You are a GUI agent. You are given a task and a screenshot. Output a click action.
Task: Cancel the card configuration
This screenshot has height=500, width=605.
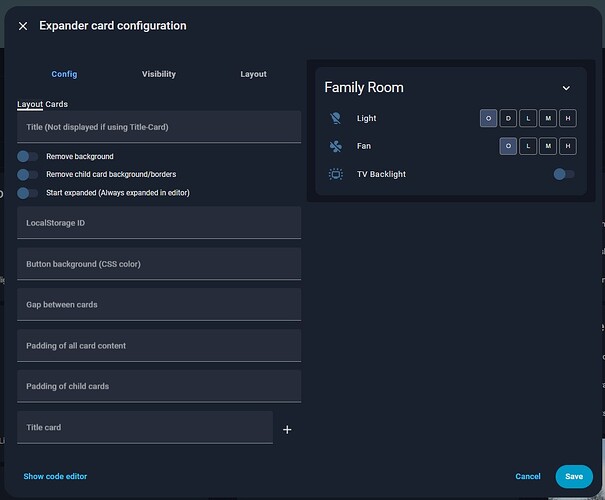pyautogui.click(x=528, y=476)
